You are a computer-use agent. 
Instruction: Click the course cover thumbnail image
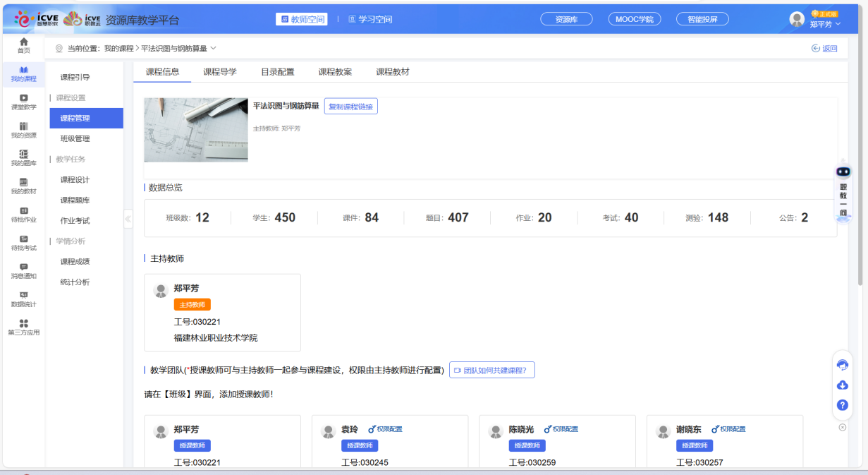(196, 130)
